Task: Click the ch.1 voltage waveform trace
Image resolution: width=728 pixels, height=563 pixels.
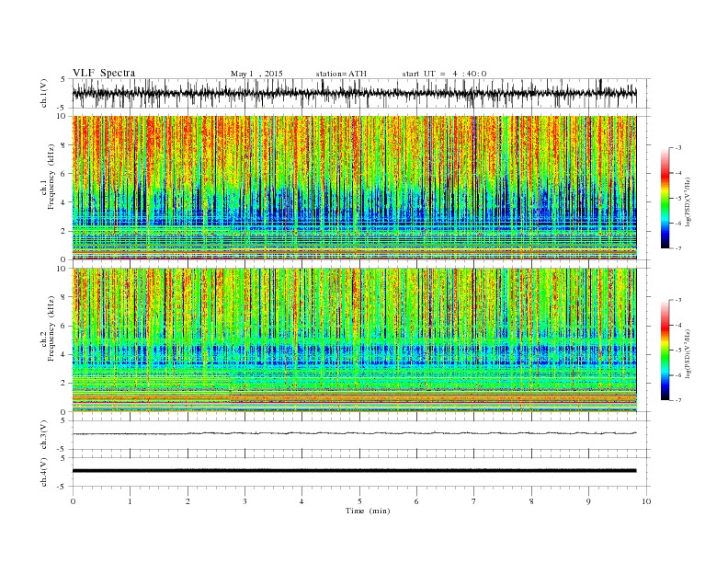Action: (x=354, y=93)
